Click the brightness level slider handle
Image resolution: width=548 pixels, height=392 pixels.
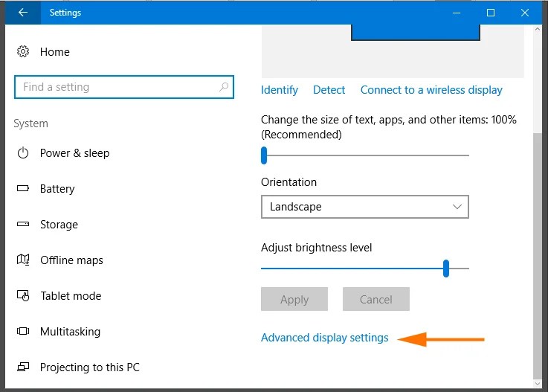(x=446, y=269)
